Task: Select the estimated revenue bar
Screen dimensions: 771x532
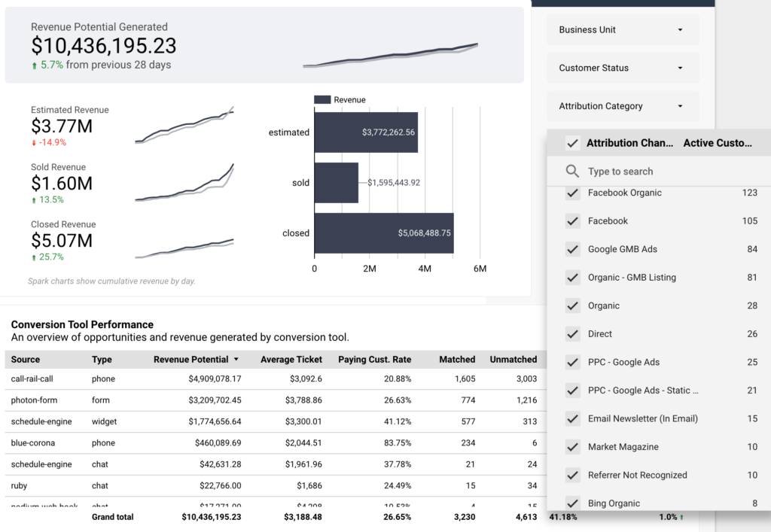Action: coord(366,132)
